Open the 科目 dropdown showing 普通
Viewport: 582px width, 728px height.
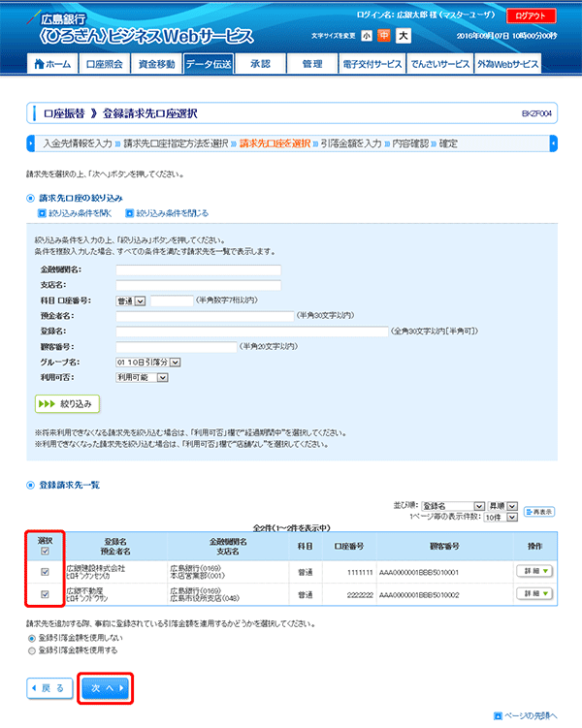point(131,301)
